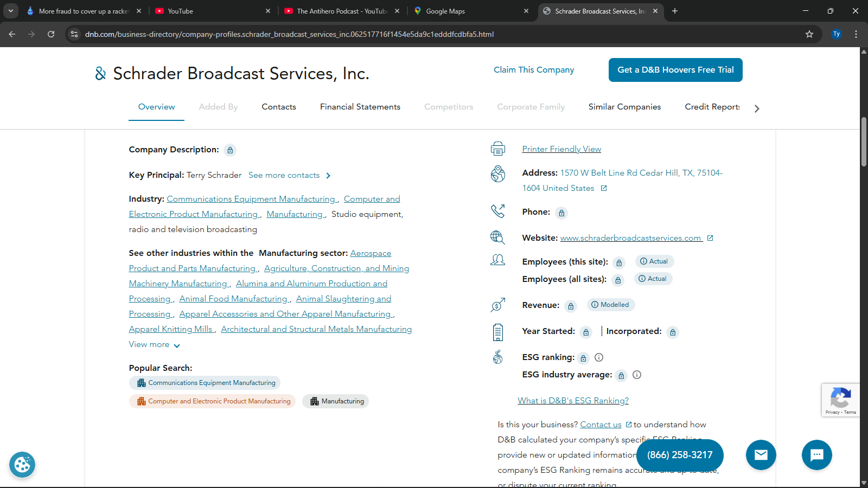Viewport: 868px width, 488px height.
Task: Click the lock icon for Employees (all sites)
Action: click(618, 280)
